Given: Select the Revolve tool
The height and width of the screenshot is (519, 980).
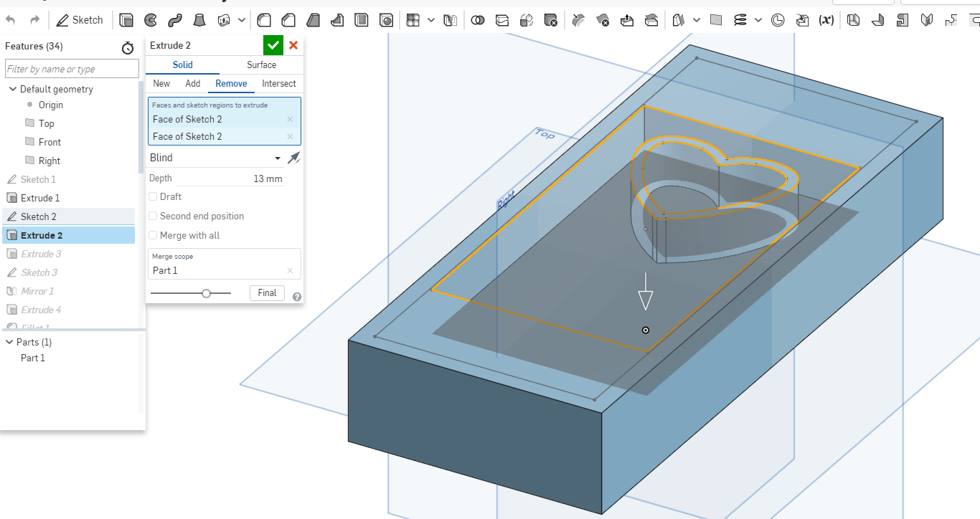Looking at the screenshot, I should 151,20.
